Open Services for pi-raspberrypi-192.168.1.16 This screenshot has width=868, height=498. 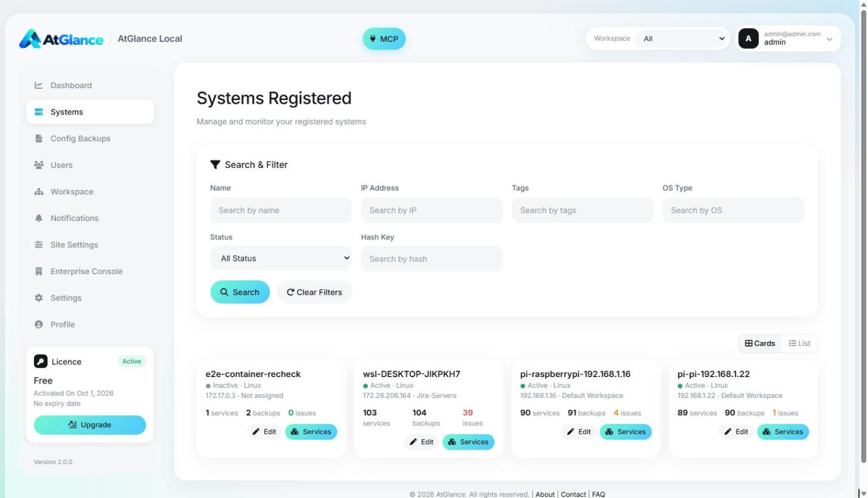coord(626,432)
